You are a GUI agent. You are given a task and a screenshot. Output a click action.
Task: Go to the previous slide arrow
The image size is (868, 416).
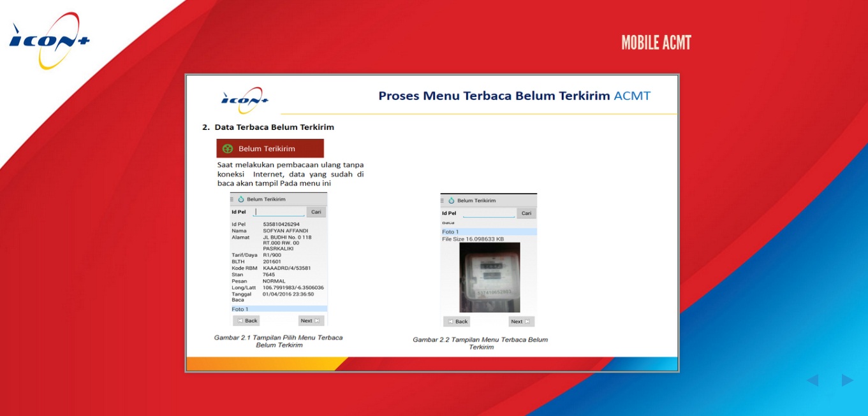813,380
